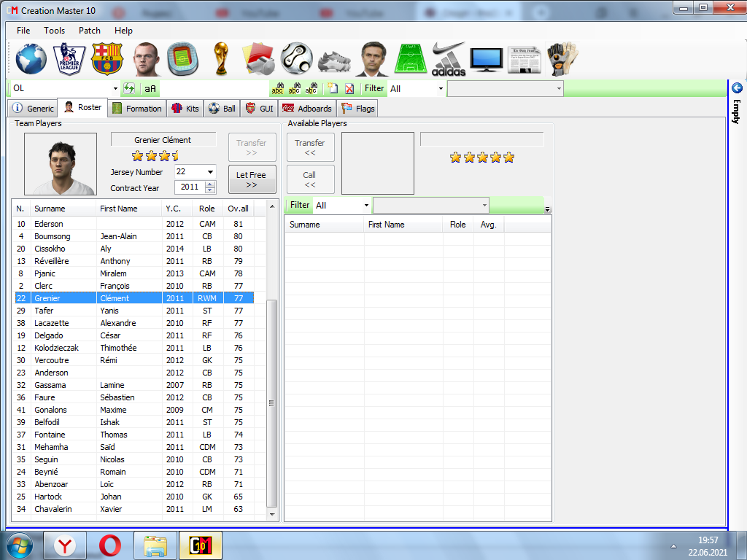Open the Tools menu
The height and width of the screenshot is (560, 747).
[x=54, y=31]
